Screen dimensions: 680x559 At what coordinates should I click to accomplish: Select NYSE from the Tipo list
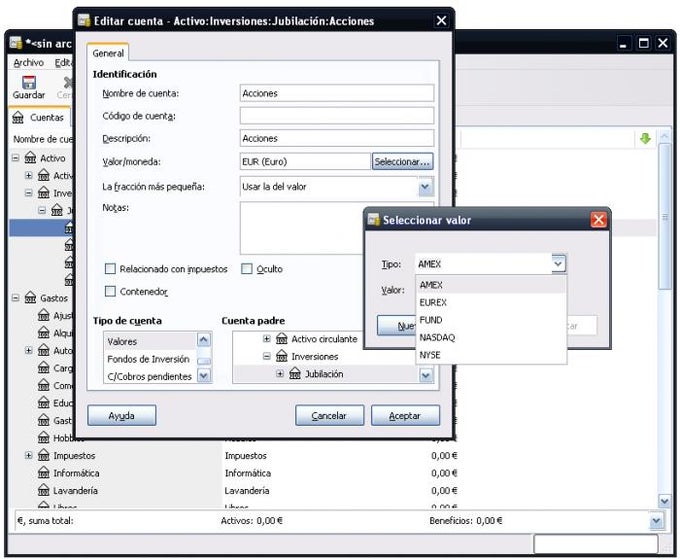pos(491,355)
